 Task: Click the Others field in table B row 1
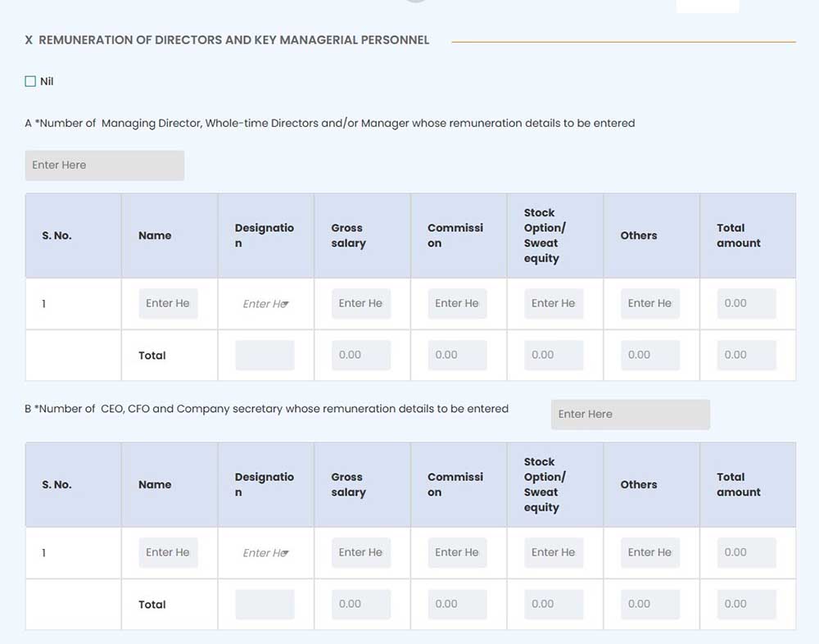(649, 552)
